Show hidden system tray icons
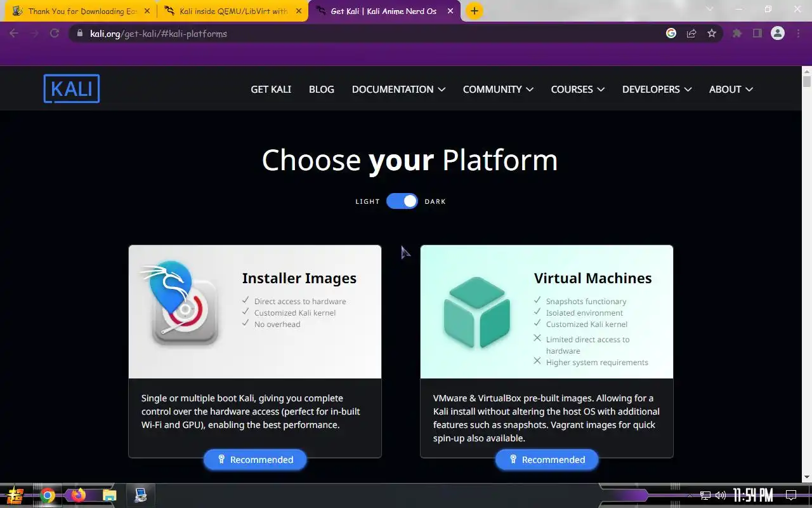This screenshot has width=812, height=508. coord(690,496)
